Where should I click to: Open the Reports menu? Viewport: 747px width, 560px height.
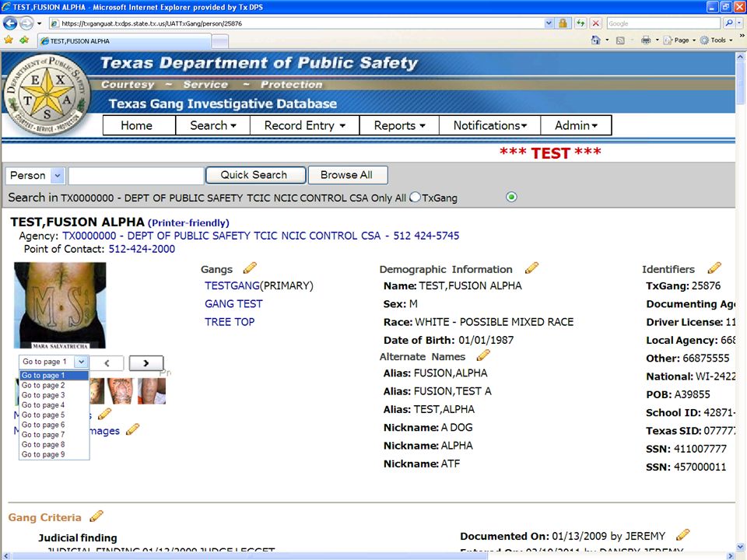pos(399,125)
